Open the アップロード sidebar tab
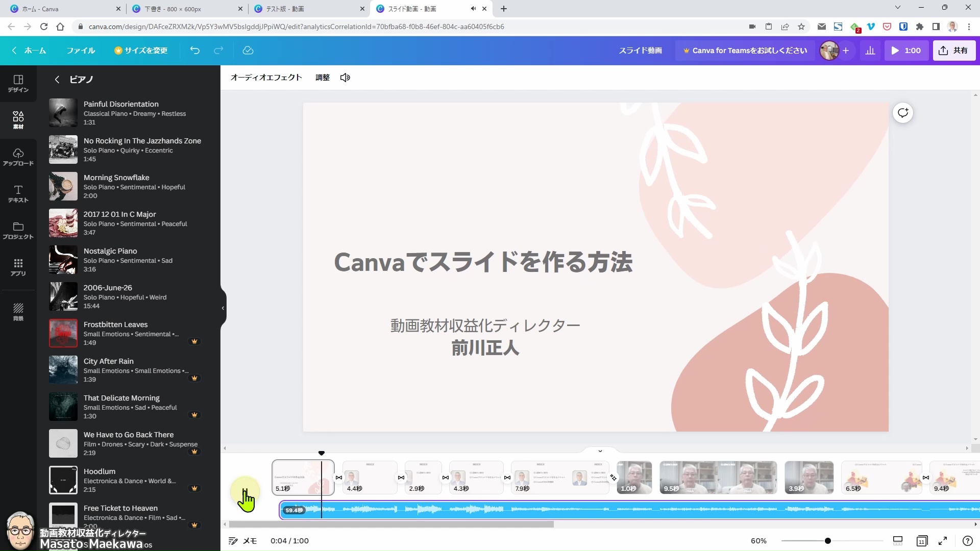 pyautogui.click(x=18, y=157)
